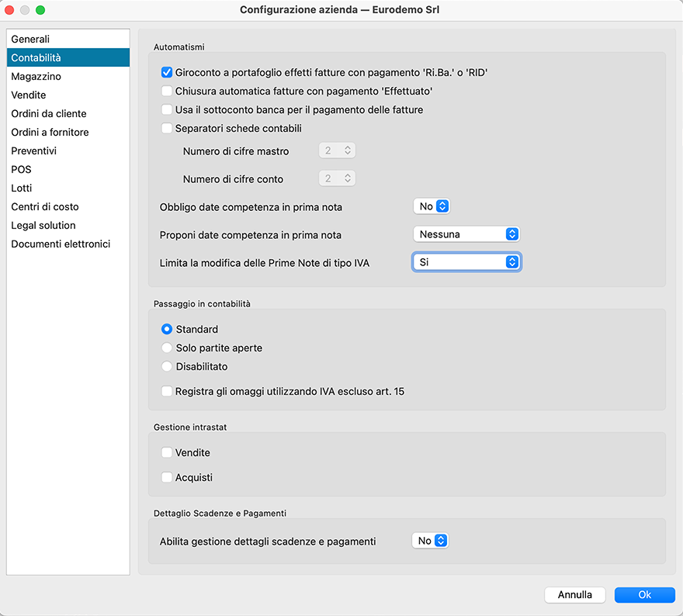Close the Configurazione azienda window
This screenshot has height=616, width=683.
click(10, 10)
